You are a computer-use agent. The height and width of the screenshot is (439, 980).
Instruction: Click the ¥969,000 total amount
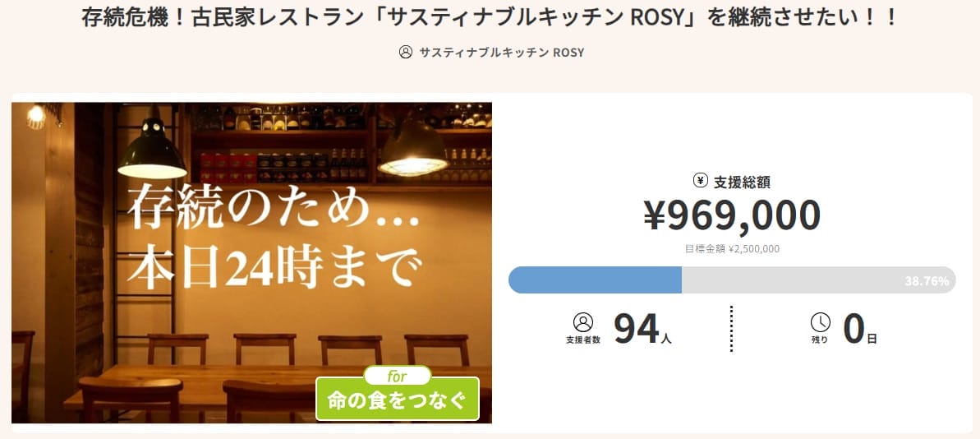[732, 215]
